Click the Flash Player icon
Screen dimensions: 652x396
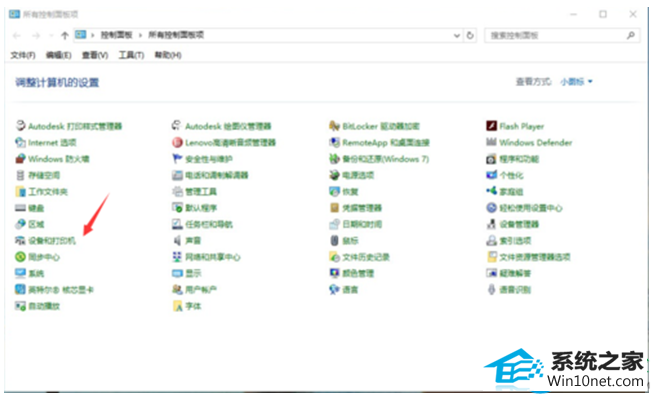491,126
